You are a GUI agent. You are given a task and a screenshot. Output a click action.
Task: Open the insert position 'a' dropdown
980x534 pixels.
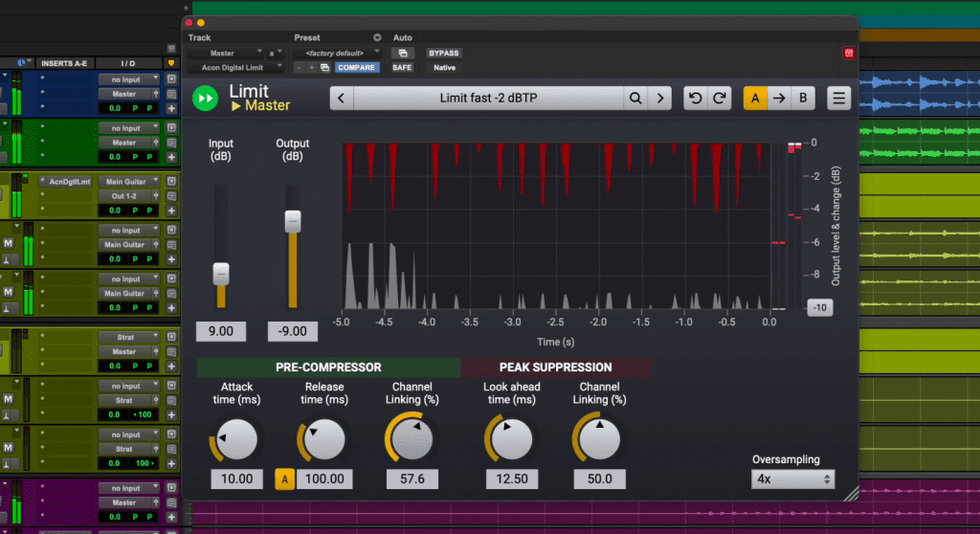[275, 54]
